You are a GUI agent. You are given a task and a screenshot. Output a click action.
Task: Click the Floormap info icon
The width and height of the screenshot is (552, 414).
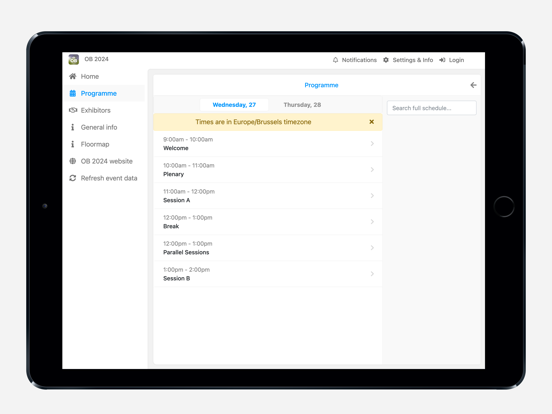point(73,144)
